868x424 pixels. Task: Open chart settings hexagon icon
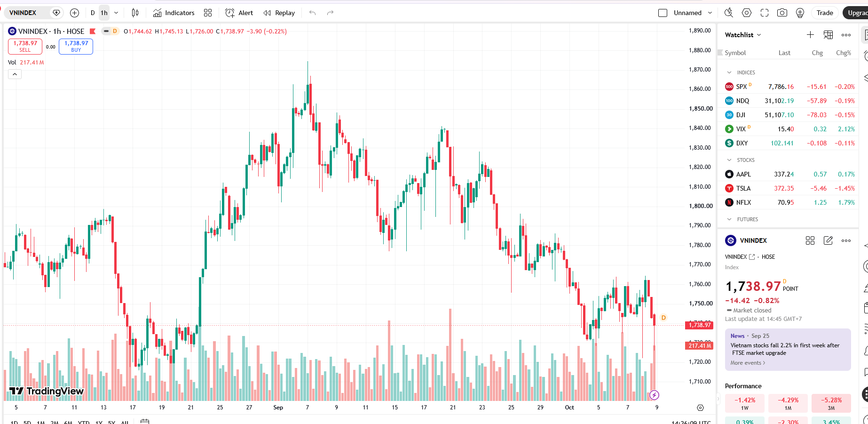point(747,13)
